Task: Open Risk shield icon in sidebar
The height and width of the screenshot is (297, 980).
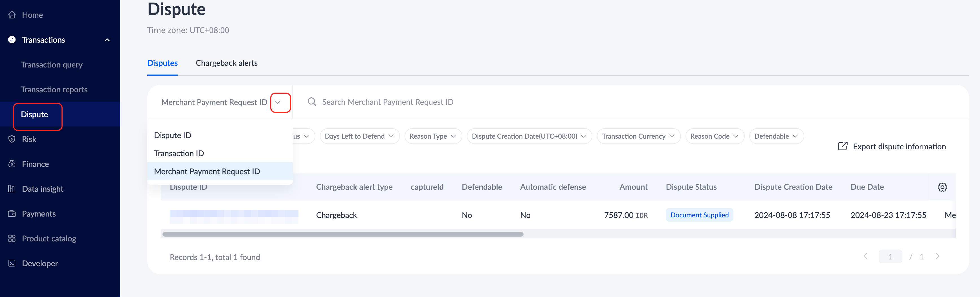Action: (x=12, y=139)
